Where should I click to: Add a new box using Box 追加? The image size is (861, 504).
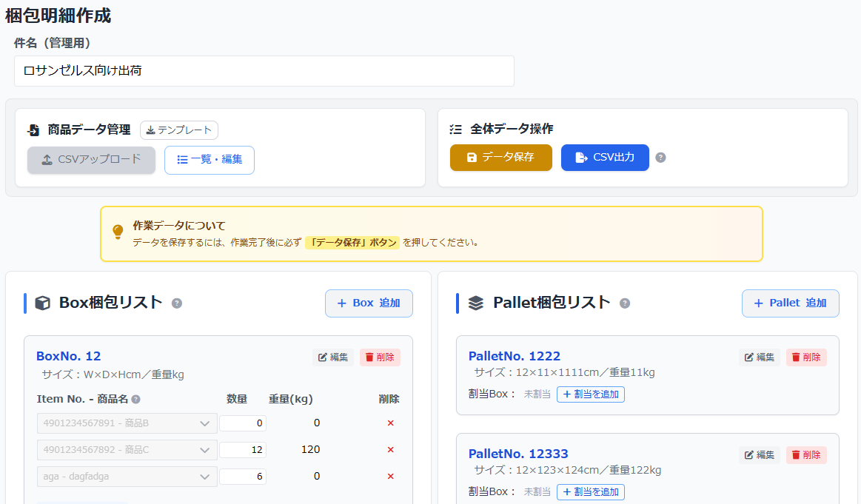[369, 303]
